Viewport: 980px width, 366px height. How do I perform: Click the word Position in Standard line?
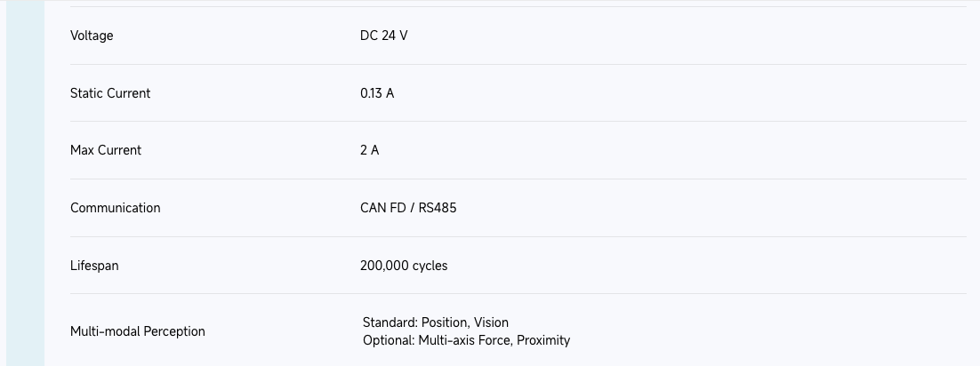444,322
